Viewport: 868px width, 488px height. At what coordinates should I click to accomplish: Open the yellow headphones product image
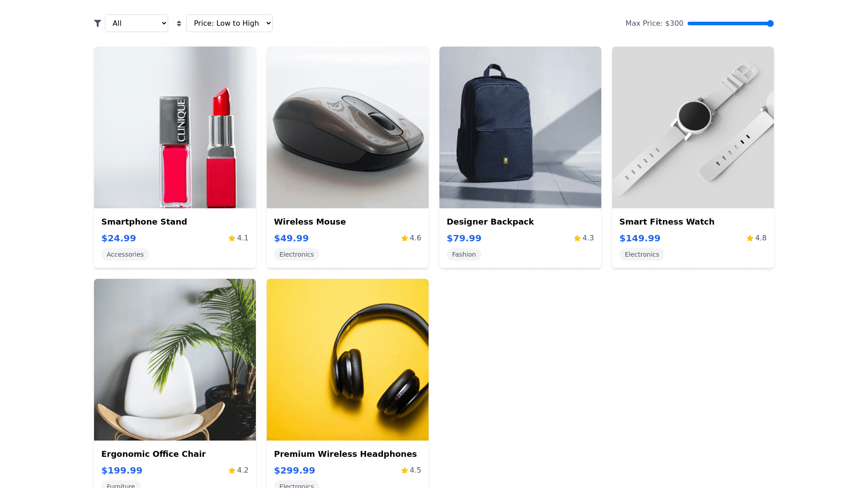[x=348, y=360]
